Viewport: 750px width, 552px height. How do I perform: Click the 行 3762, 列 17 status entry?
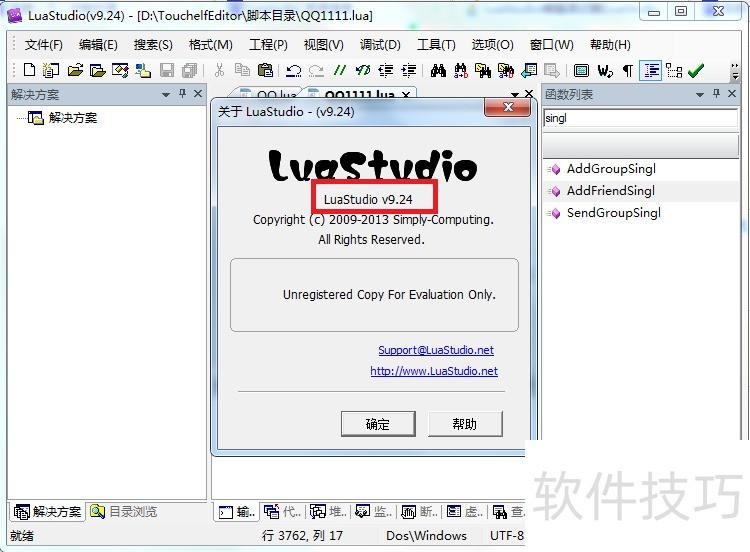[302, 536]
